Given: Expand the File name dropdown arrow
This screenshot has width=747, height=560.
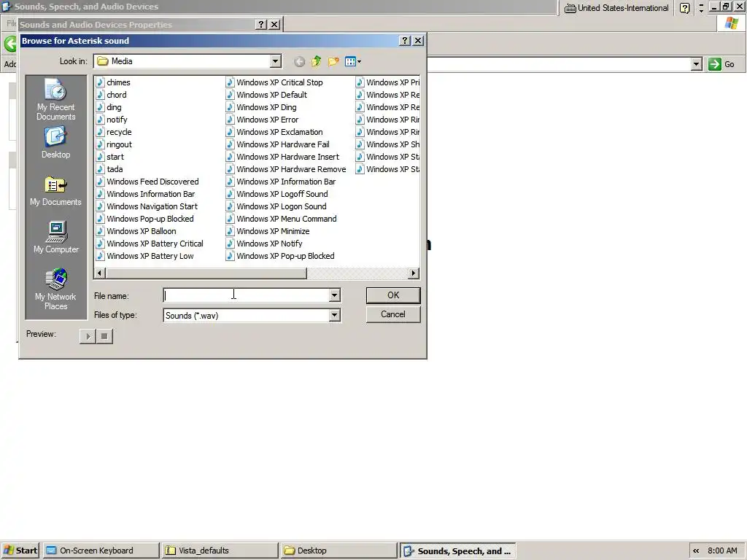Looking at the screenshot, I should pyautogui.click(x=334, y=296).
